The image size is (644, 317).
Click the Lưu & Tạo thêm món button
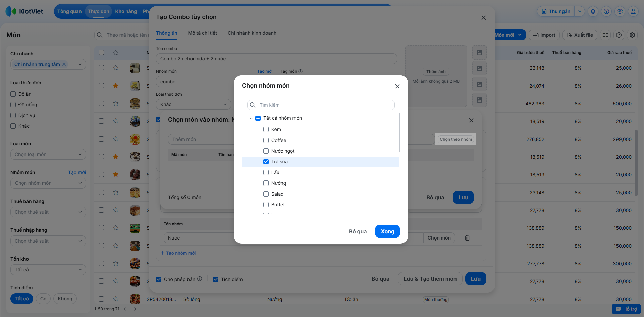pyautogui.click(x=430, y=279)
